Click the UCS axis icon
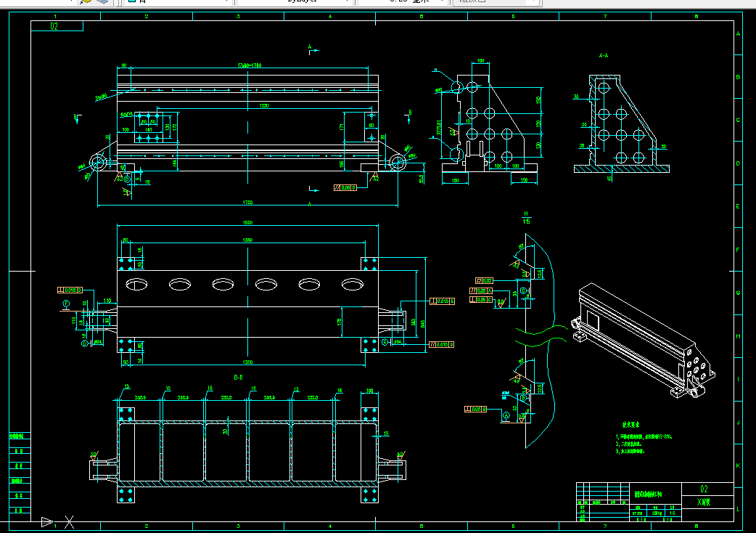Image resolution: width=756 pixels, height=533 pixels. point(57,522)
